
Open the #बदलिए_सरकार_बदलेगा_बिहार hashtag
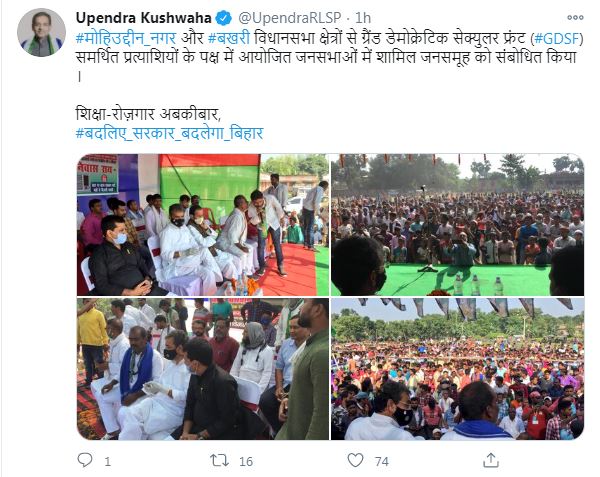170,133
